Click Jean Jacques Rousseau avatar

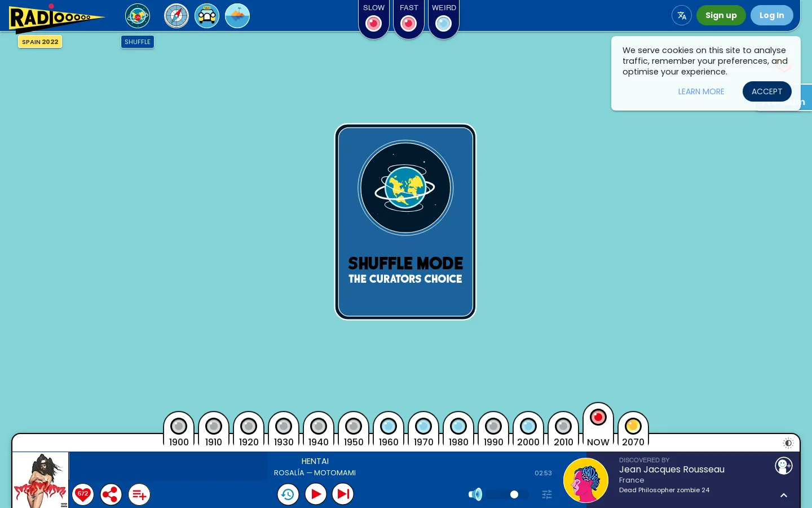tap(586, 480)
